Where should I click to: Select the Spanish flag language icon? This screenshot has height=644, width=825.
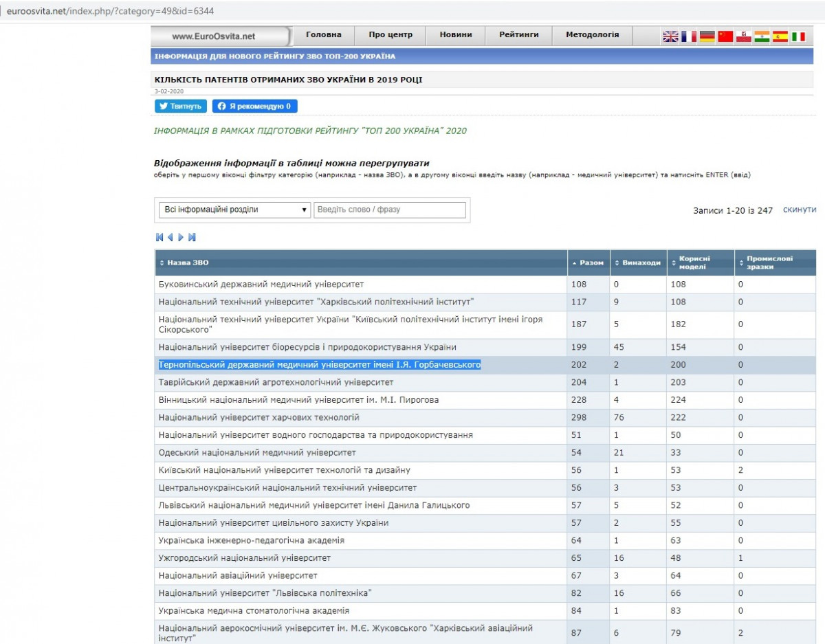[x=780, y=36]
